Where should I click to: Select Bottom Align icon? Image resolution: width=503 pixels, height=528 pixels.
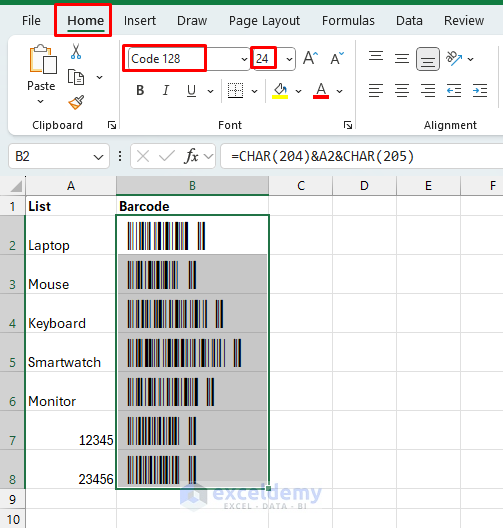coord(428,59)
